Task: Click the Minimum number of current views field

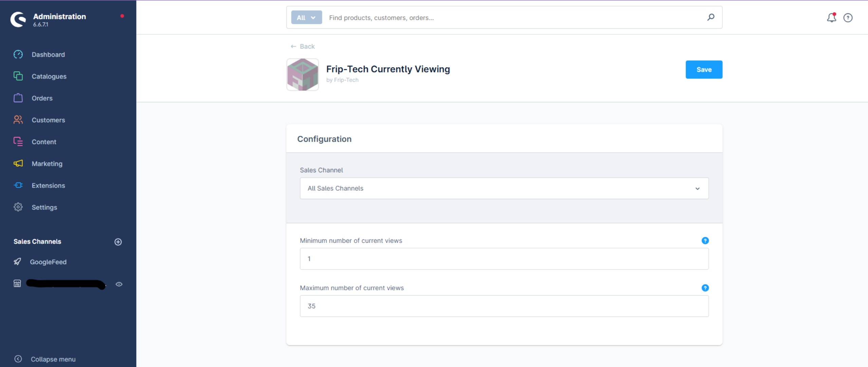Action: [504, 259]
